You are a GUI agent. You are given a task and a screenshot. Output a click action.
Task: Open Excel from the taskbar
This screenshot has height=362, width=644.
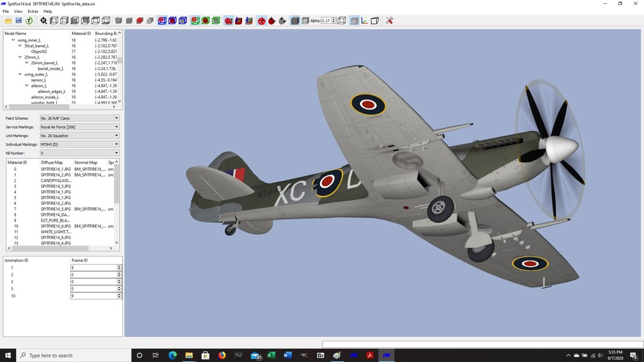(271, 356)
